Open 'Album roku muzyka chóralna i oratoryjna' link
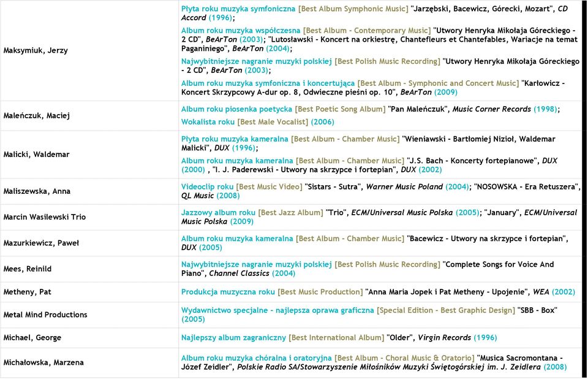 coord(257,358)
